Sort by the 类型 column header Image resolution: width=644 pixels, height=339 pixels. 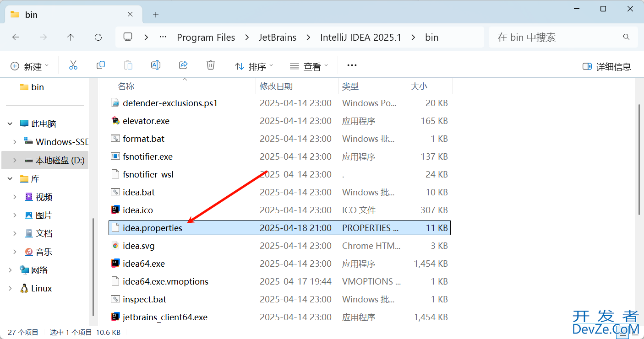click(350, 86)
